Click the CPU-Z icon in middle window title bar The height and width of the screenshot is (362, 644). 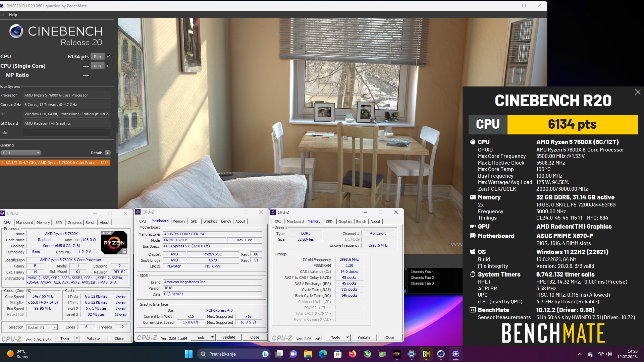click(138, 212)
